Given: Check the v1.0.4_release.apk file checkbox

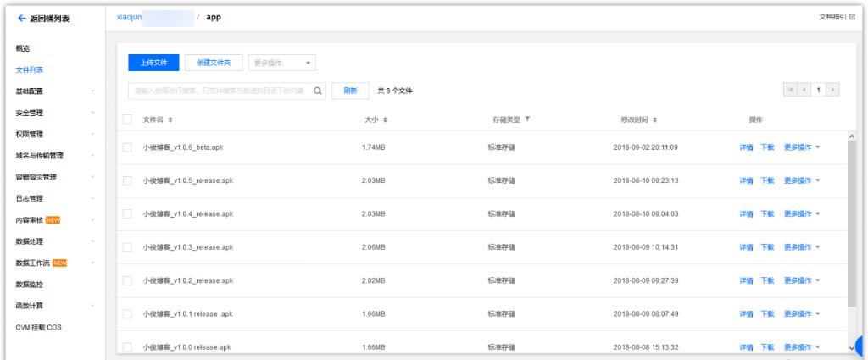Looking at the screenshot, I should 127,214.
